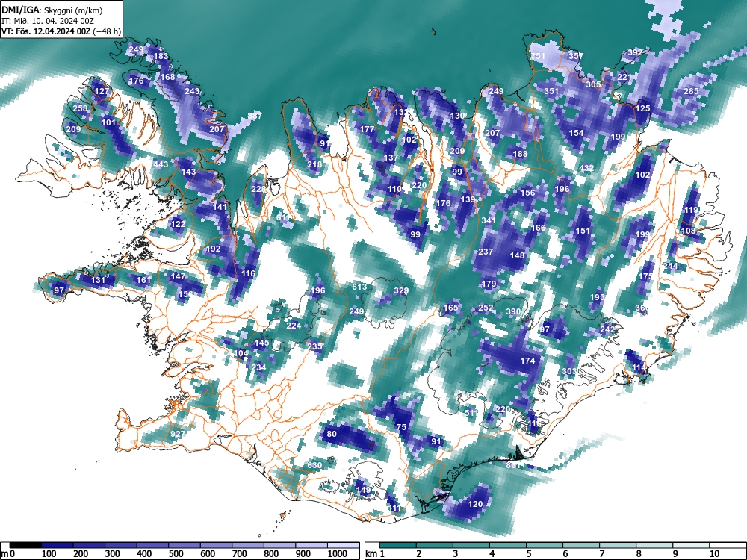Image resolution: width=747 pixels, height=560 pixels.
Task: Click the visibility value 130 on the map
Action: tap(457, 116)
